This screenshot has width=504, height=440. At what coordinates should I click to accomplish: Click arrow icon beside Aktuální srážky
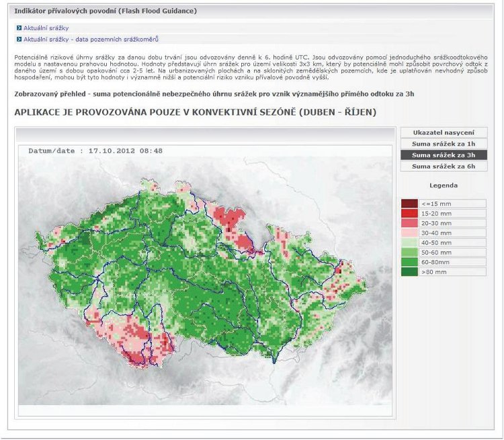tap(19, 28)
